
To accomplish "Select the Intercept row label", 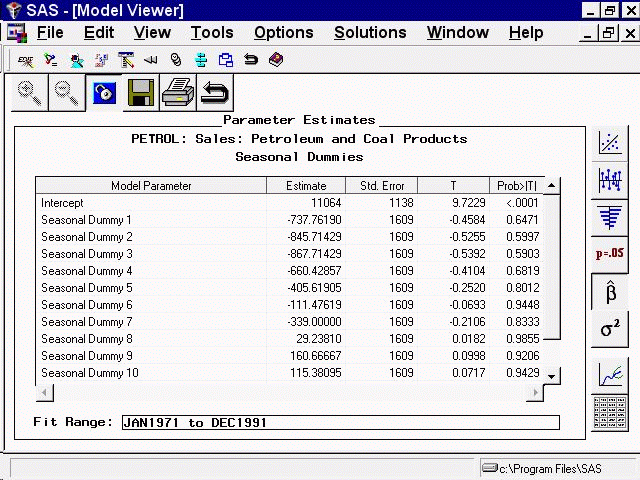I will [62, 203].
